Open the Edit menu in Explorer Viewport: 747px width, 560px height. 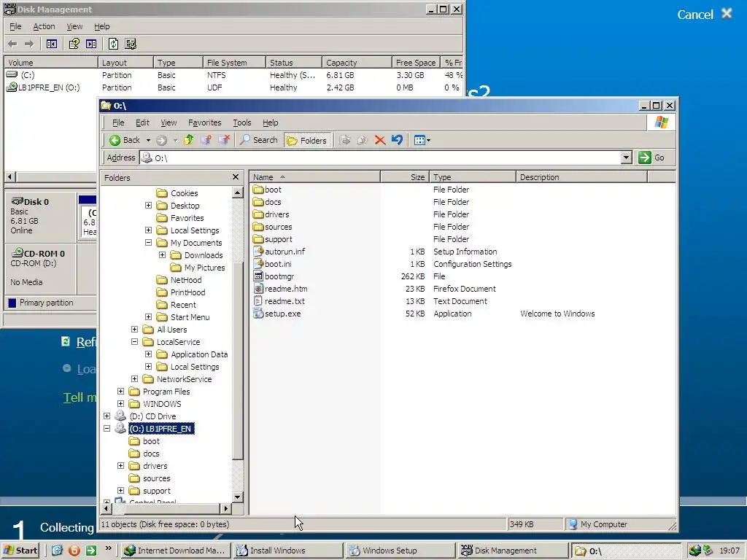click(142, 122)
